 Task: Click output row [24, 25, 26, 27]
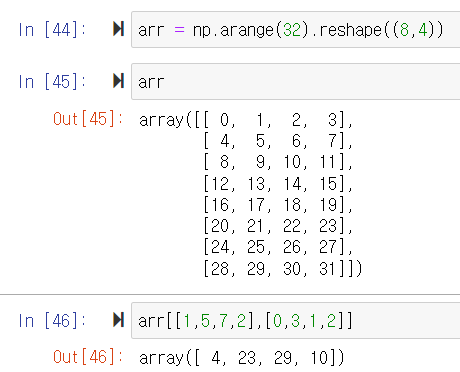[x=278, y=247]
